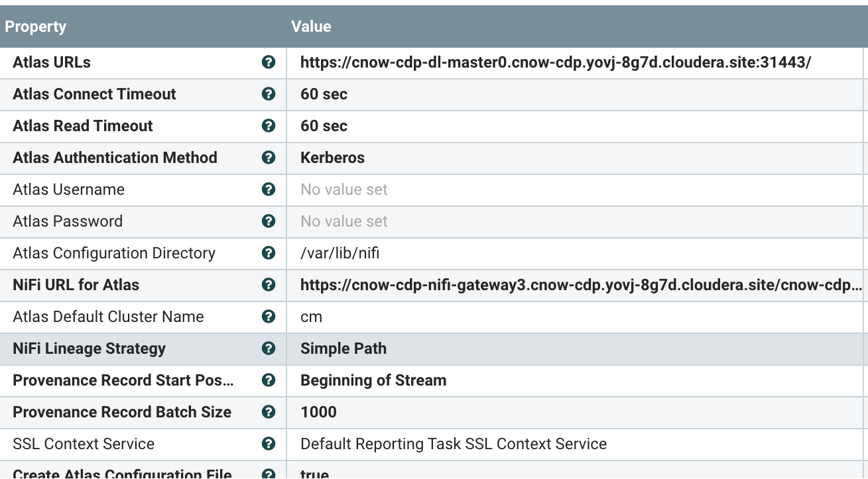Open the Kerberos authentication method value
This screenshot has height=479, width=868.
pyautogui.click(x=332, y=158)
